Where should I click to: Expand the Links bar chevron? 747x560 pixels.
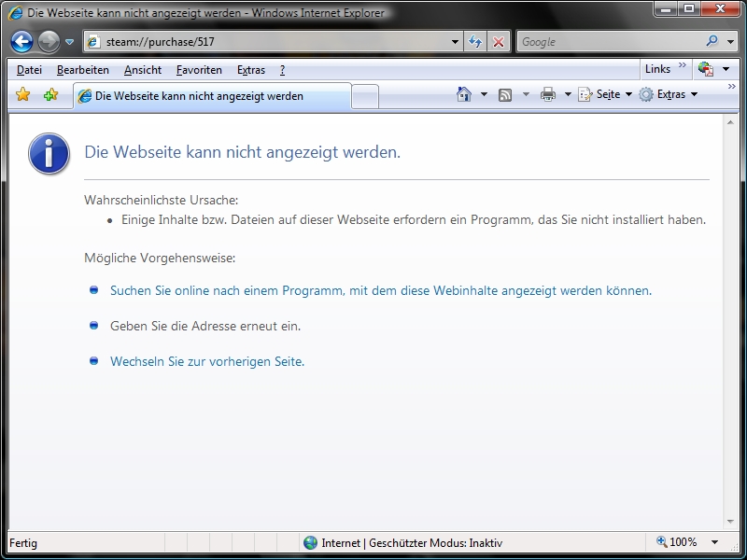683,65
